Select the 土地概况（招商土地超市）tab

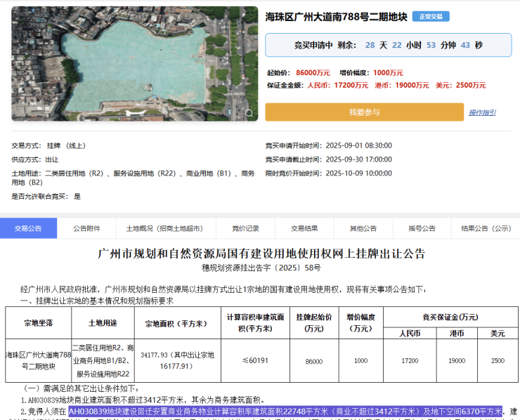(x=164, y=228)
